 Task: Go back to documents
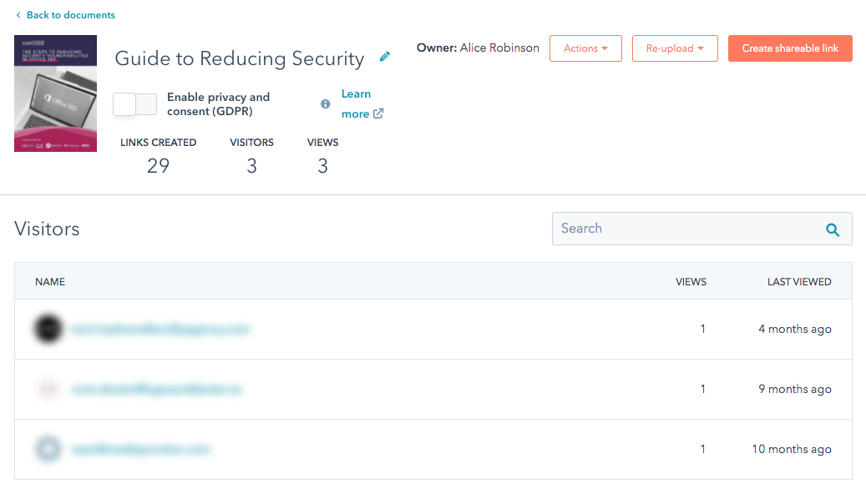point(70,15)
